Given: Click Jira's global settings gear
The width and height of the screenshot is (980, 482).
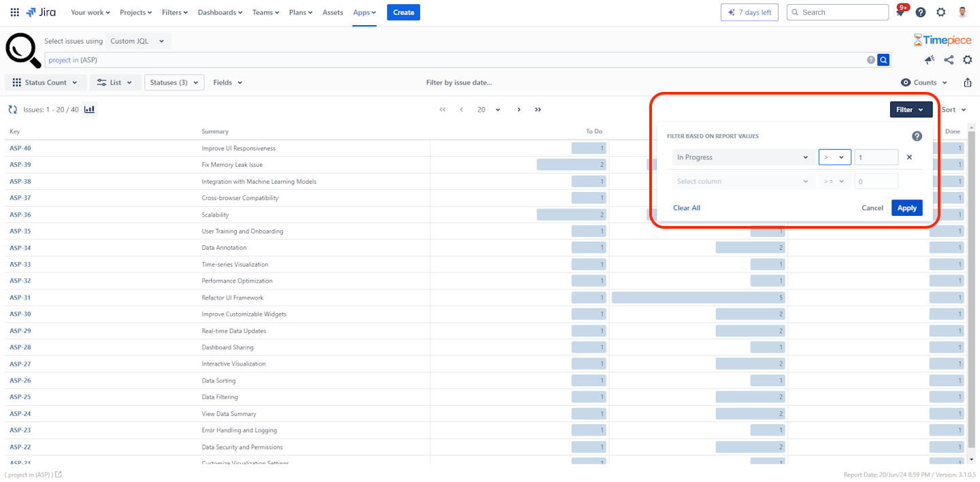Looking at the screenshot, I should tap(941, 12).
